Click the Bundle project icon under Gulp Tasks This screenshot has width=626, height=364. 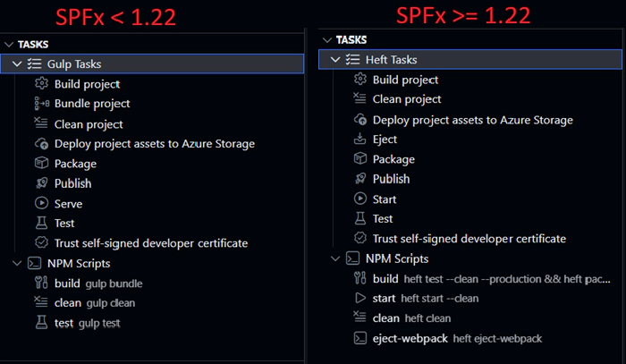41,104
